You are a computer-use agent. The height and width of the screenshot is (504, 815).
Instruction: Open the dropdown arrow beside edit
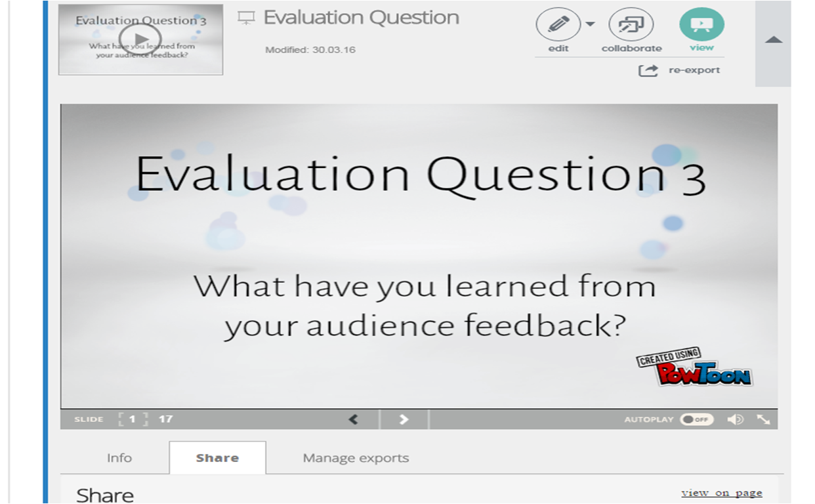[x=590, y=25]
